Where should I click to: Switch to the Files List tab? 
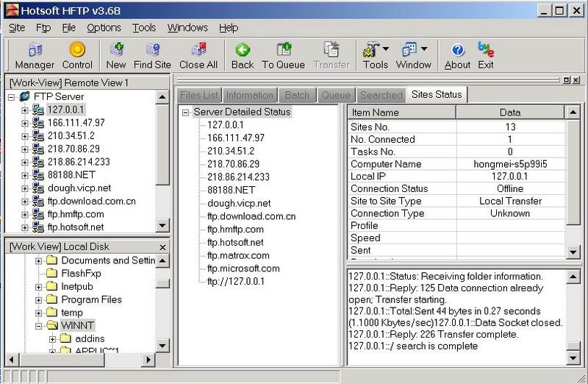pos(199,96)
